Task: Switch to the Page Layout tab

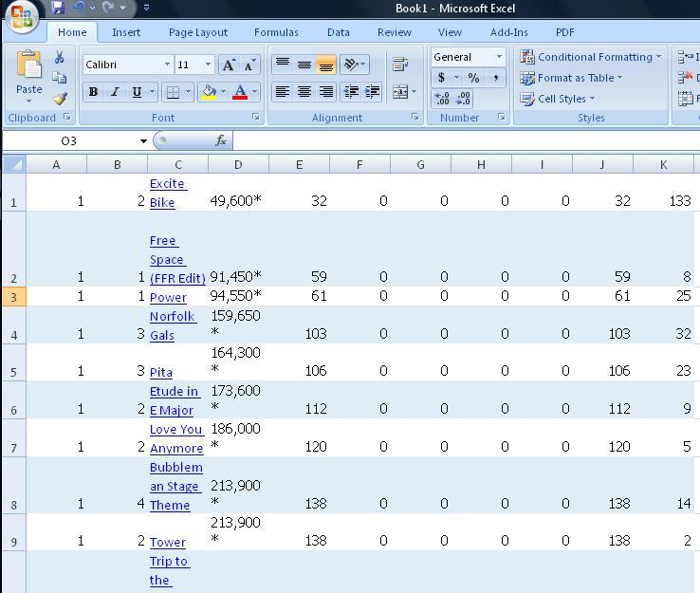Action: 198,32
